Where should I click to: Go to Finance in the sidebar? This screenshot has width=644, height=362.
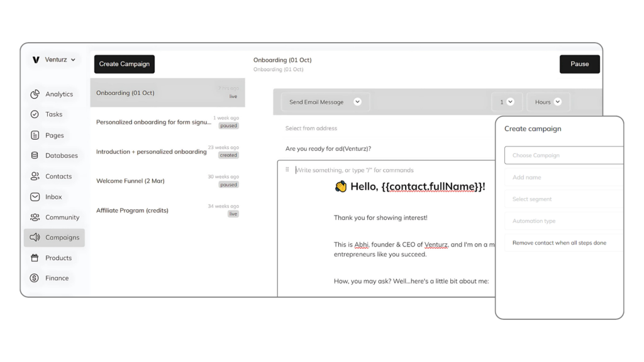pos(54,278)
